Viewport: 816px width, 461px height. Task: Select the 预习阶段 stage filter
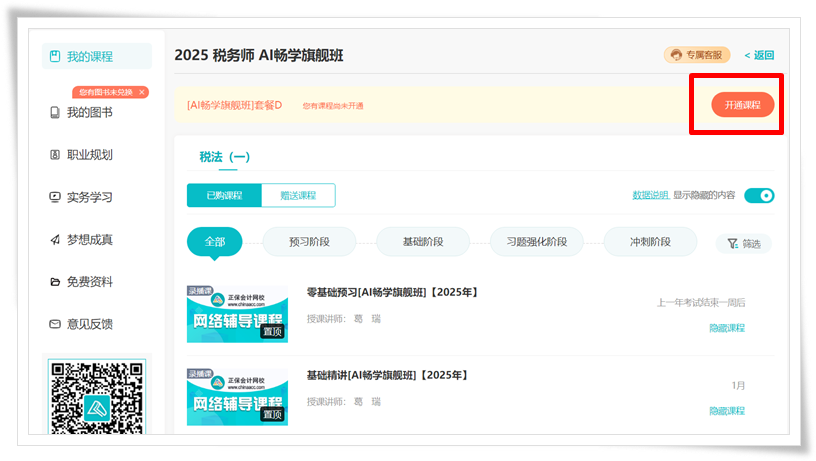309,242
